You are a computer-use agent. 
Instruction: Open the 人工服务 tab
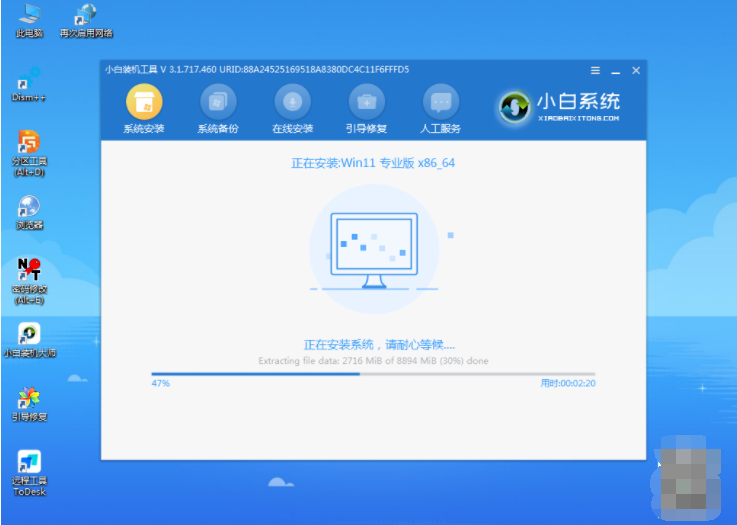[x=441, y=109]
